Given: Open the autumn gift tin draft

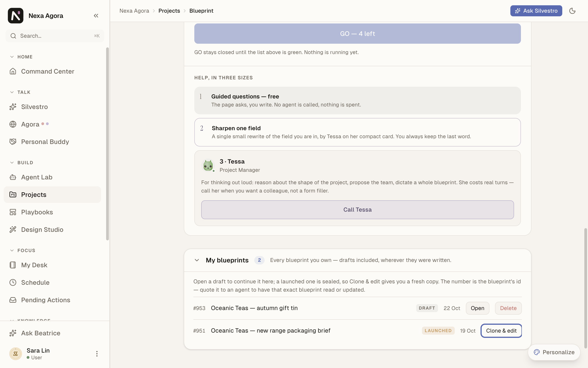Looking at the screenshot, I should pyautogui.click(x=477, y=308).
